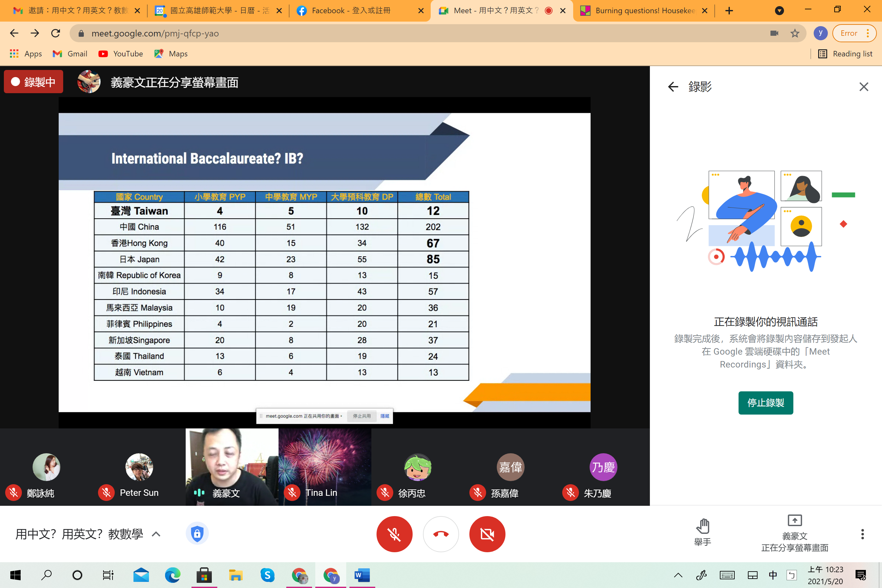This screenshot has width=882, height=588.
Task: Open the Gmail bookmark
Action: tap(70, 54)
